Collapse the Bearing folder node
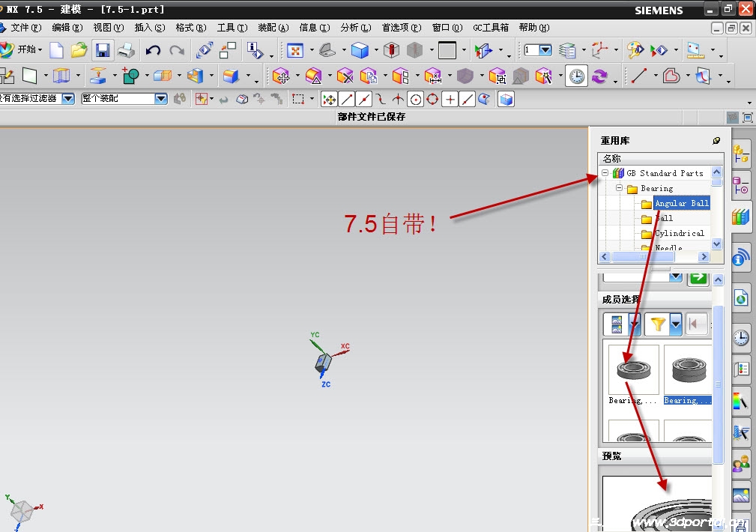Image resolution: width=756 pixels, height=532 pixels. pos(619,187)
